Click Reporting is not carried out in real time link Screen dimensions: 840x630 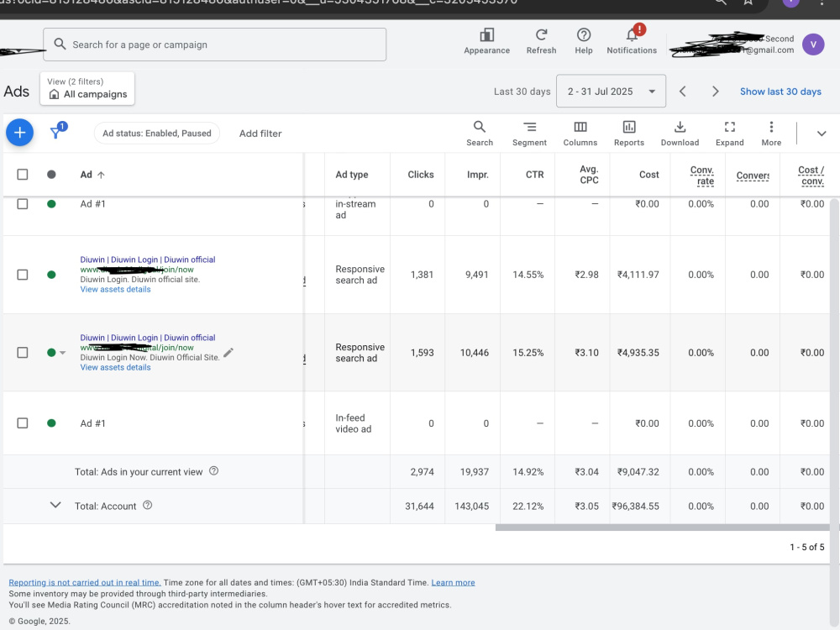(x=85, y=582)
